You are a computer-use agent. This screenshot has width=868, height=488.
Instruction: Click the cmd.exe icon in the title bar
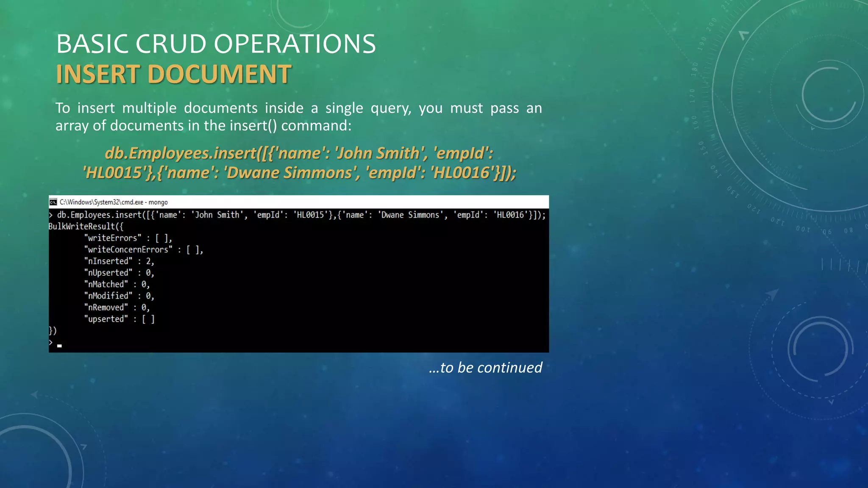(x=53, y=202)
